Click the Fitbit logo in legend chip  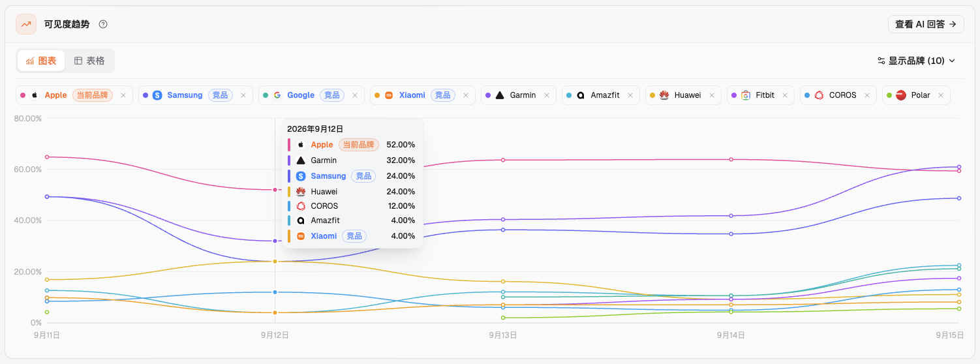746,95
